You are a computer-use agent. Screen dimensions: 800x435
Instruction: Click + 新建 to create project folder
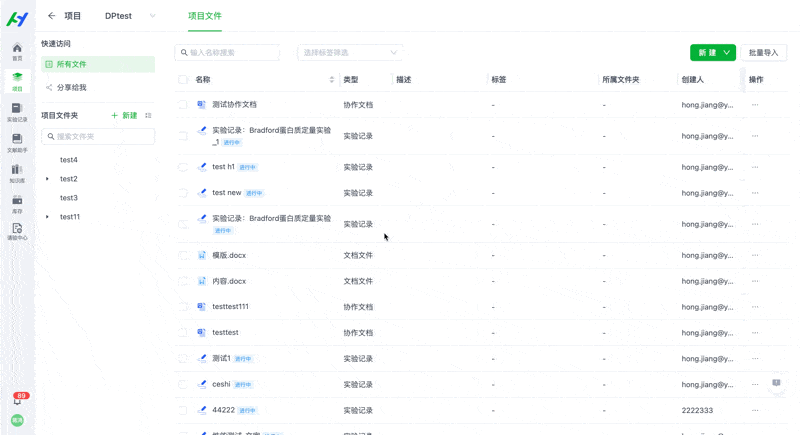coord(124,116)
